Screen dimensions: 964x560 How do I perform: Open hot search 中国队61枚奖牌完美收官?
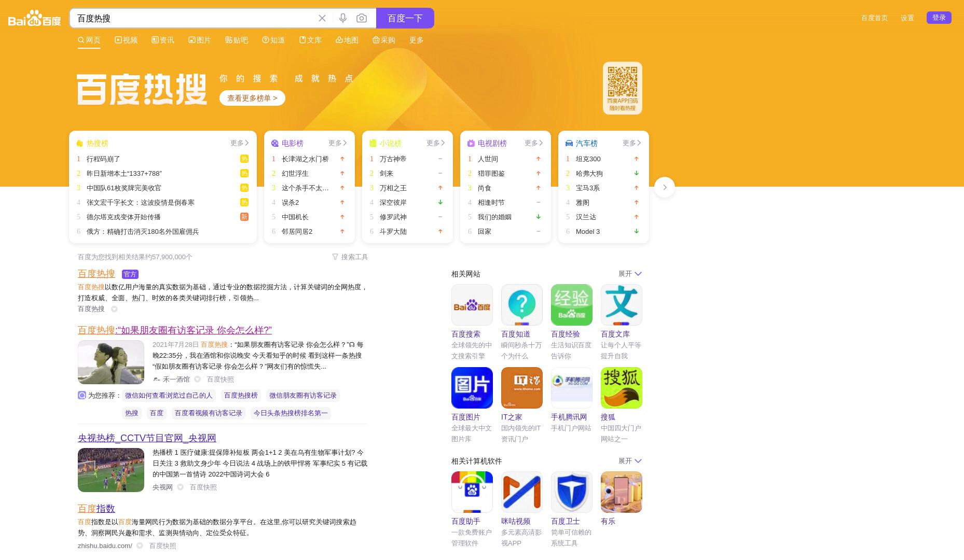click(x=124, y=188)
